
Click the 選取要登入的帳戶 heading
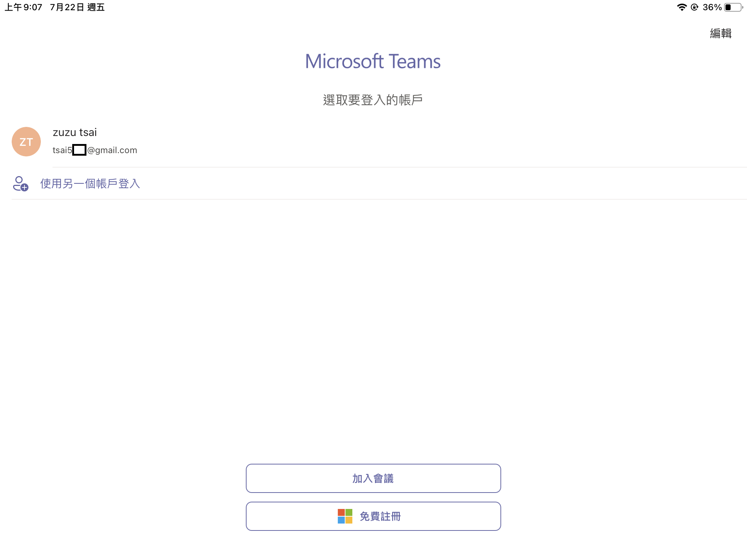click(373, 100)
